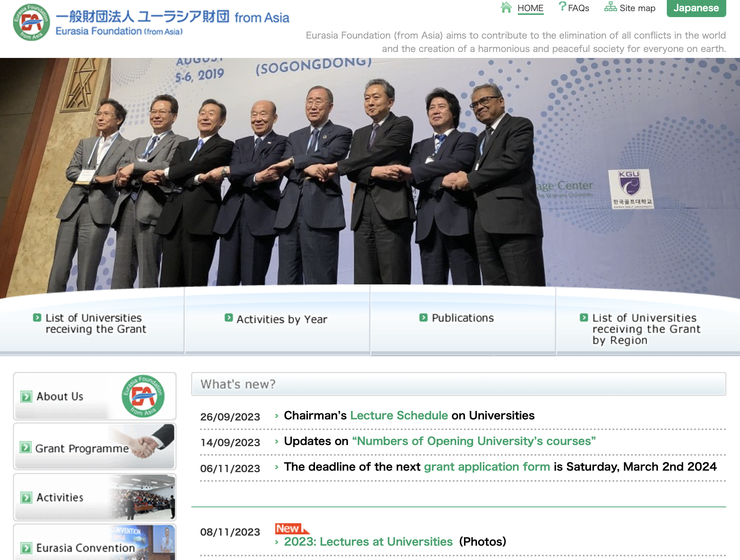Click the chevron before 2023: Lectures at Universities
This screenshot has height=560, width=740.
(277, 542)
